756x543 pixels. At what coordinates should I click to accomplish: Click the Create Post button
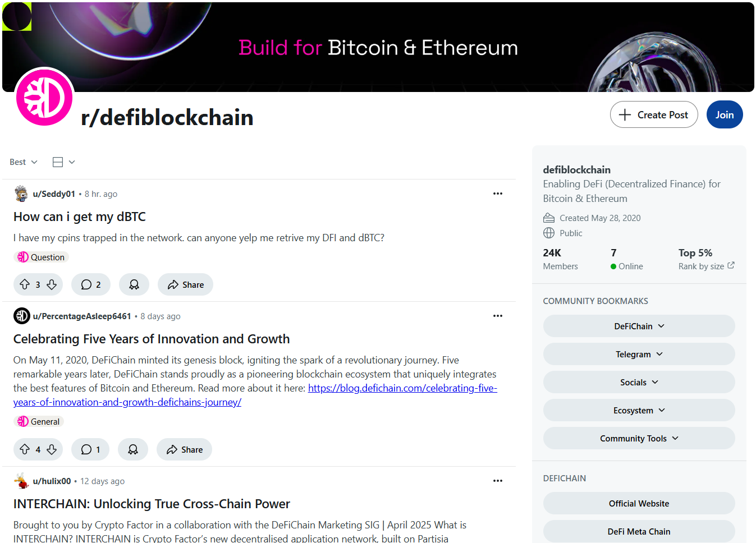click(x=654, y=114)
